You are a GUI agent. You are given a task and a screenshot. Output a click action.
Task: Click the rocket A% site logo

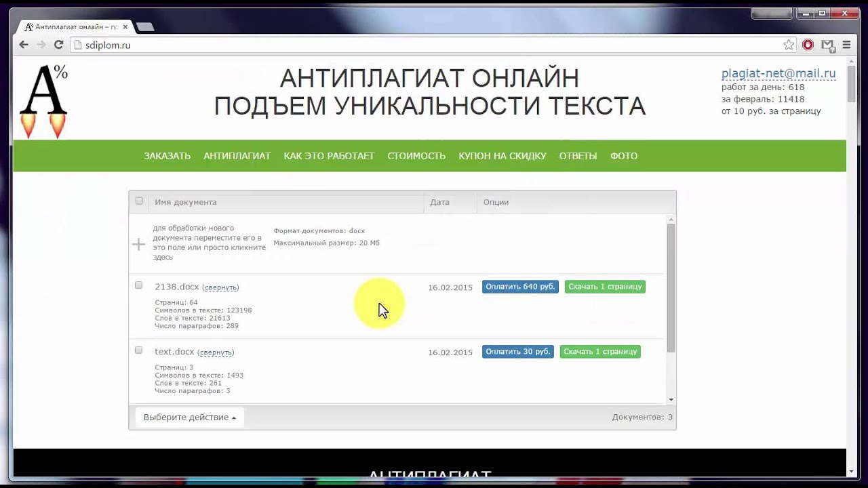[x=44, y=102]
